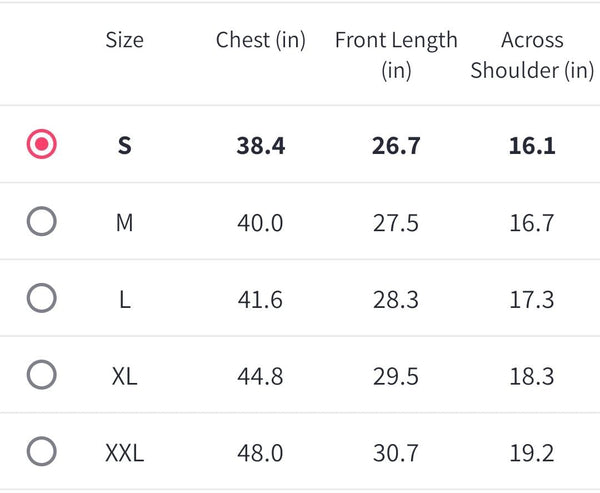Click the XXL size label
600x493 pixels.
[x=124, y=453]
